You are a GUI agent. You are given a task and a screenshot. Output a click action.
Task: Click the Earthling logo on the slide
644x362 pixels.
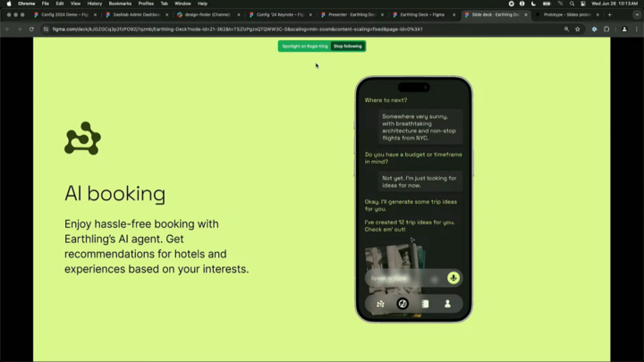82,139
